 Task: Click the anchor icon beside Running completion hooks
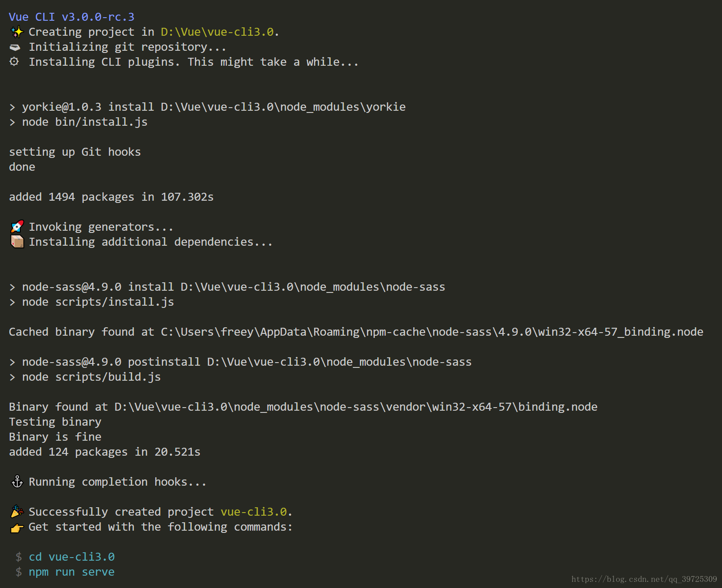coord(17,482)
